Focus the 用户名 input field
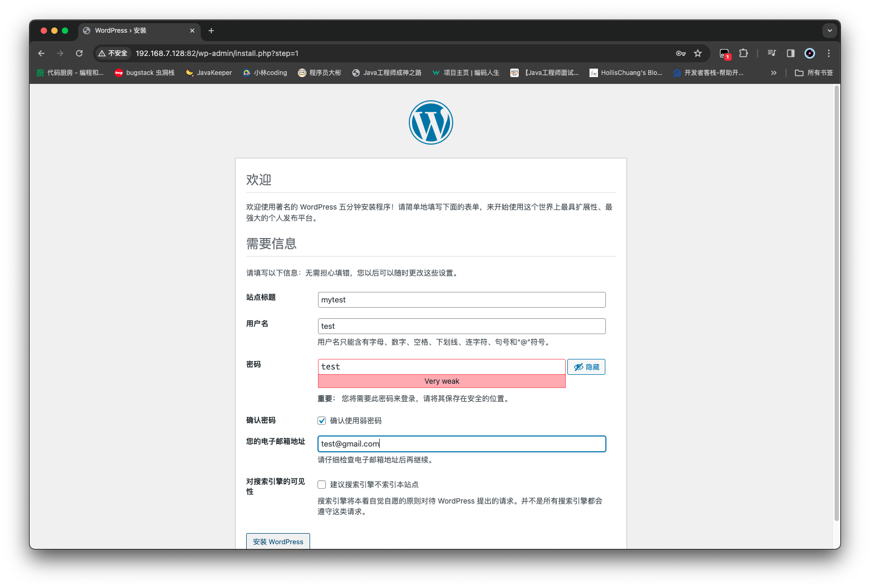 point(462,326)
